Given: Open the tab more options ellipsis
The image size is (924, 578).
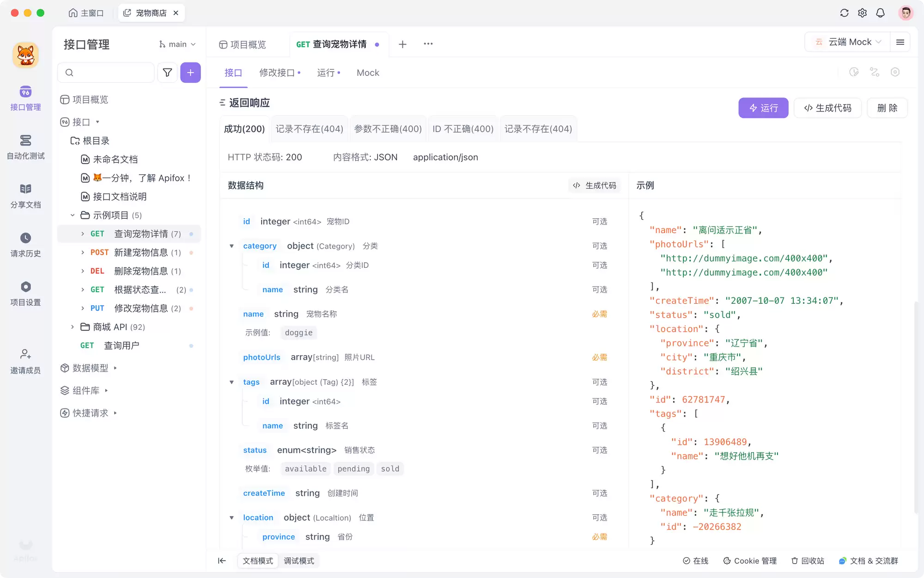Looking at the screenshot, I should click(428, 44).
